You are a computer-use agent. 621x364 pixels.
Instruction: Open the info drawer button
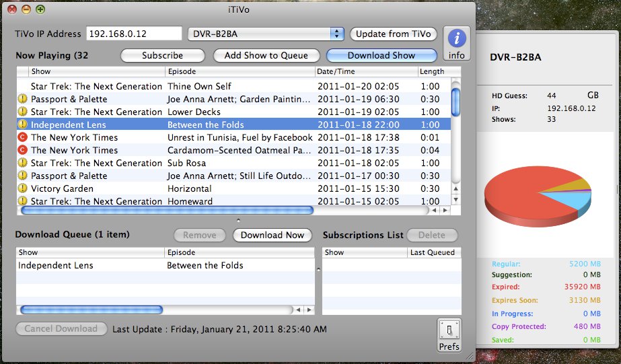(x=457, y=44)
